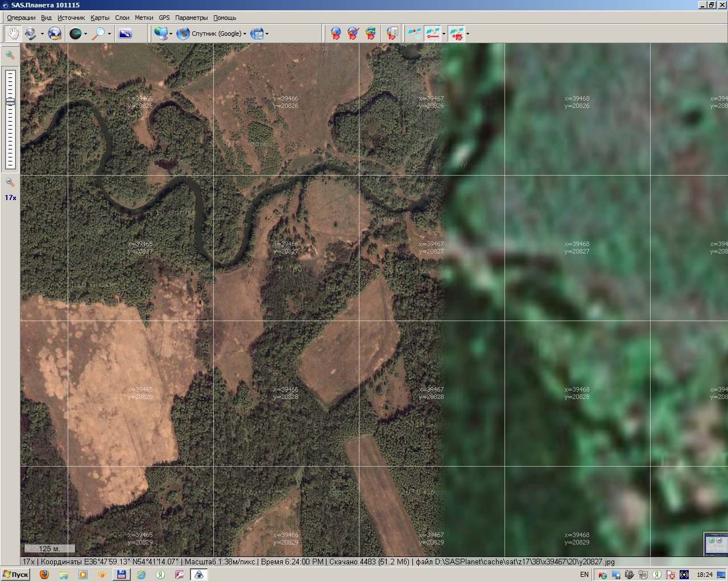Toggle the GPS track display icon
The image size is (728, 582).
tap(433, 34)
